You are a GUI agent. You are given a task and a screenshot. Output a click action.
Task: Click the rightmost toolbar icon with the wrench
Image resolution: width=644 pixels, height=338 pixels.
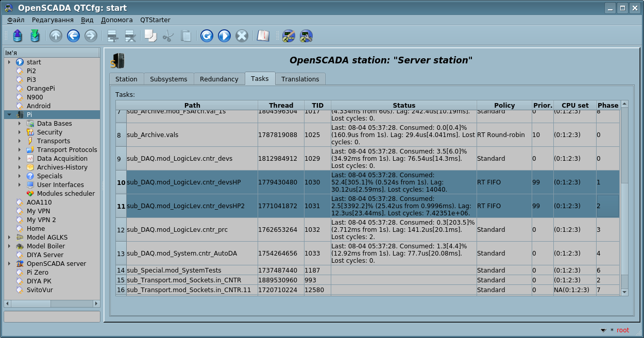point(306,36)
